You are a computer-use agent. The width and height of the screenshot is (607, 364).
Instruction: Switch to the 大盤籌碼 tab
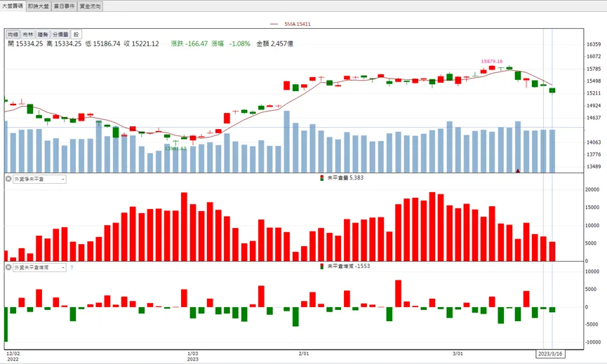pos(13,6)
